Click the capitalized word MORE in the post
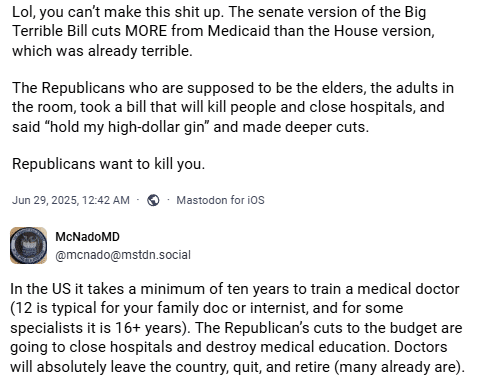The width and height of the screenshot is (484, 375). click(x=146, y=31)
